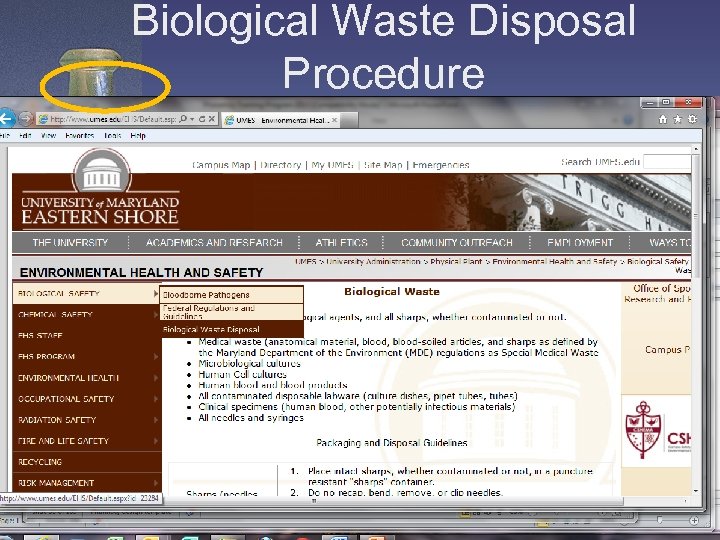Choose Biological Waste Disposal flyout entry
Viewport: 720px width, 540px height.
point(231,330)
